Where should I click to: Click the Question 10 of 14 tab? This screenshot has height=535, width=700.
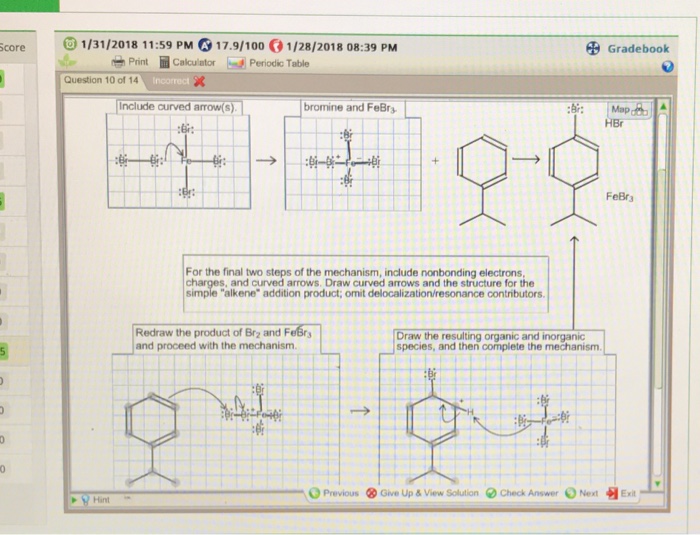[x=101, y=80]
